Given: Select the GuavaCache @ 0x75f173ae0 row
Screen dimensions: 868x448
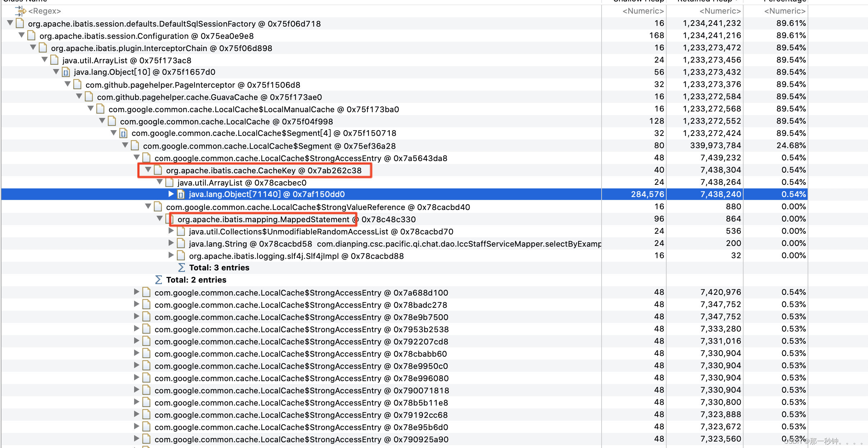Looking at the screenshot, I should click(209, 97).
